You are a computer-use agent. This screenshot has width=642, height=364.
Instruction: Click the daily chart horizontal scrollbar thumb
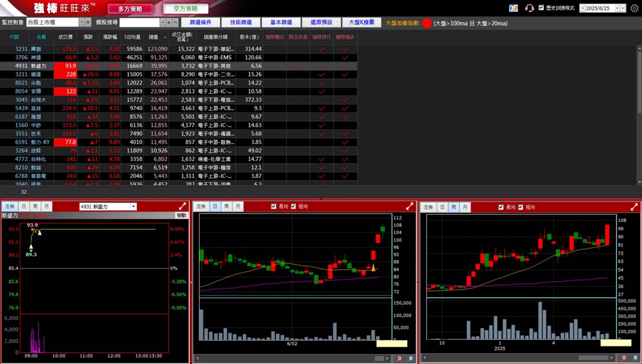point(380,358)
